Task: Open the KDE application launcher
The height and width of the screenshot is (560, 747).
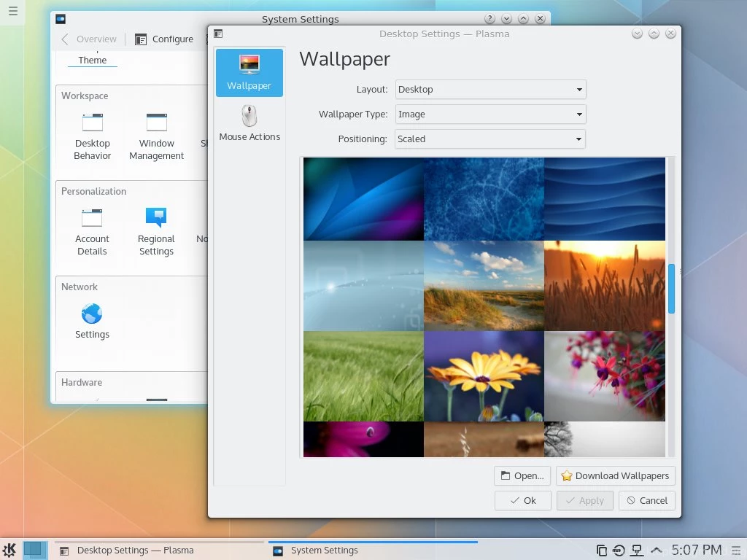Action: pyautogui.click(x=9, y=551)
